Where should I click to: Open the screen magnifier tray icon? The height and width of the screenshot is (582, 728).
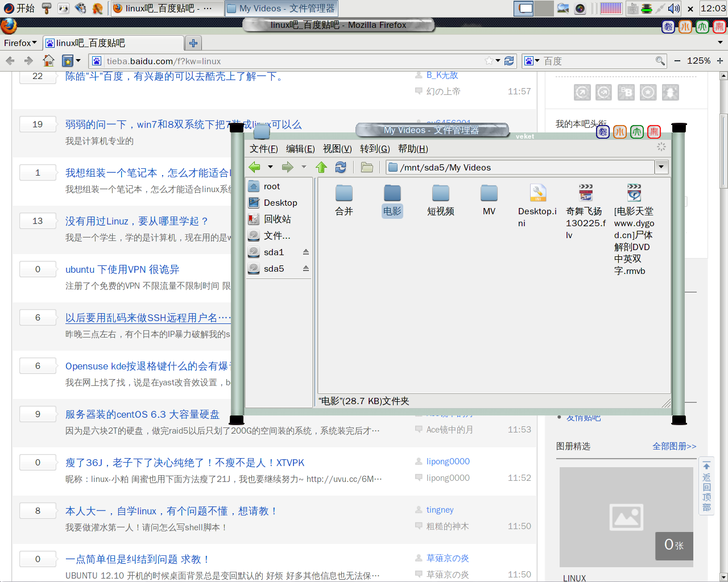point(563,8)
